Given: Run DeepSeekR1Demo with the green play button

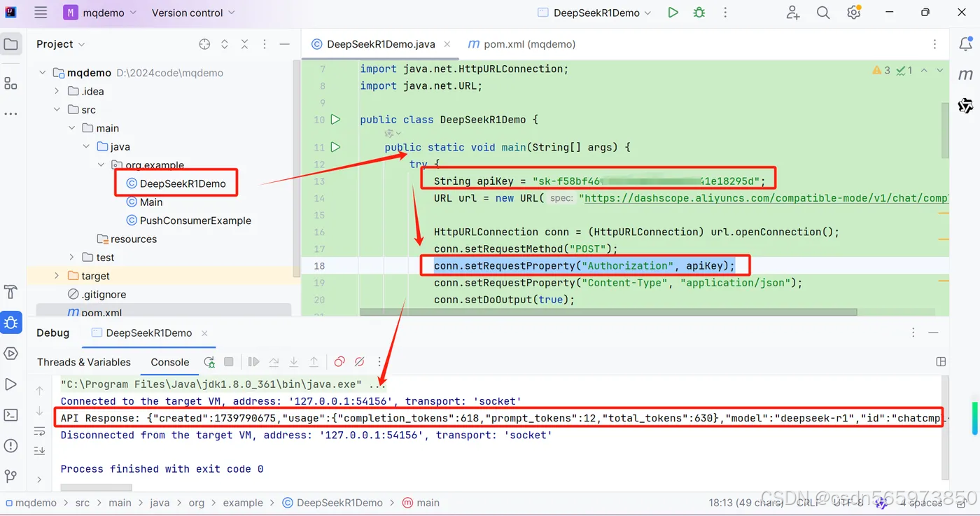Looking at the screenshot, I should tap(673, 13).
